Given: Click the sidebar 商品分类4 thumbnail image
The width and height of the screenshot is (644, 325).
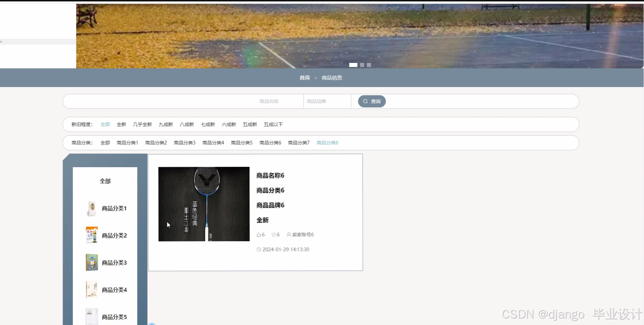Looking at the screenshot, I should (92, 290).
